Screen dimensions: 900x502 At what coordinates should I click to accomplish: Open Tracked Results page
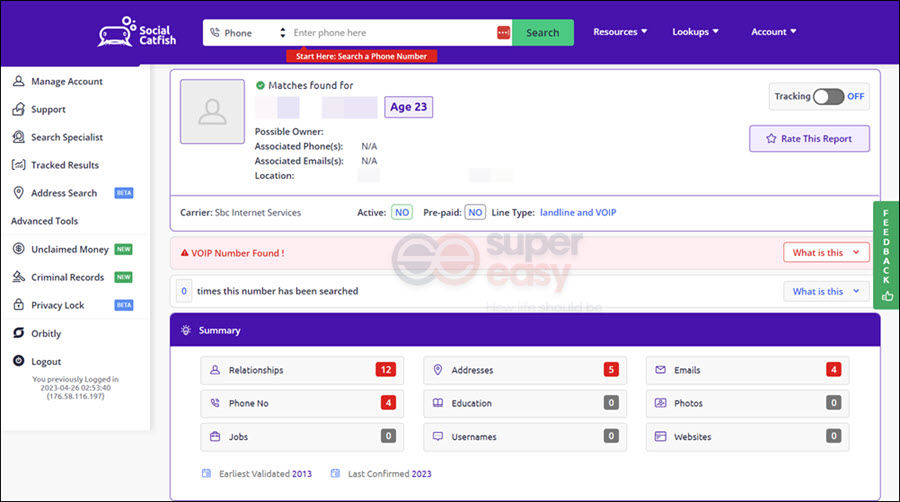click(65, 165)
